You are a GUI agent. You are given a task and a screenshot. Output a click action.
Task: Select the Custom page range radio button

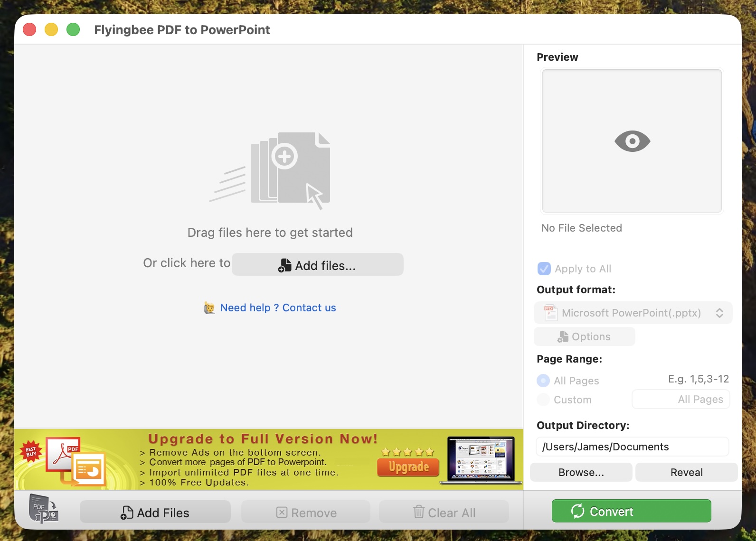click(543, 400)
